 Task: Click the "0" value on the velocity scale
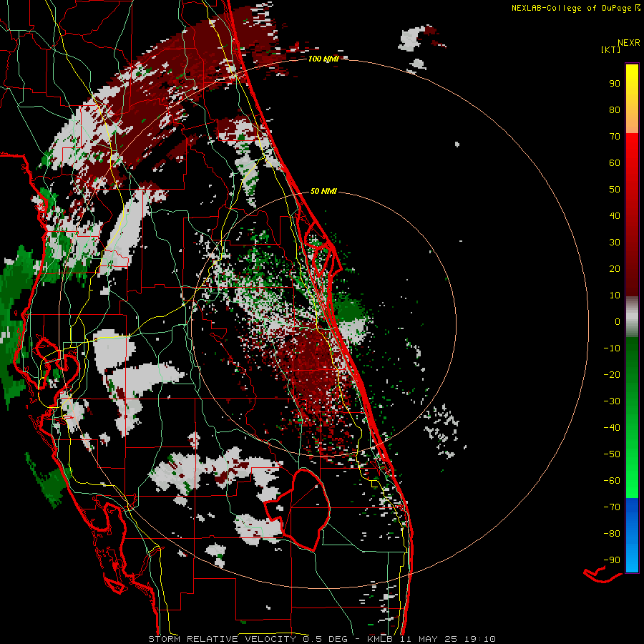point(618,322)
